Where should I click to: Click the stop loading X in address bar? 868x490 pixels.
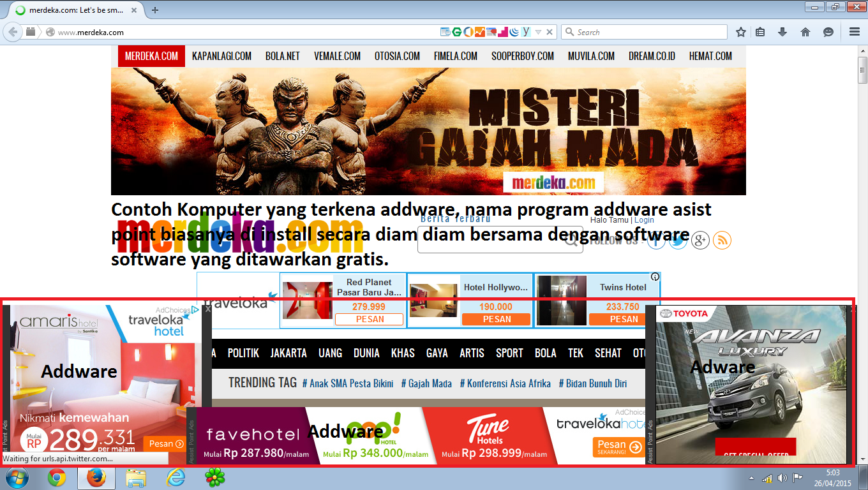[550, 32]
